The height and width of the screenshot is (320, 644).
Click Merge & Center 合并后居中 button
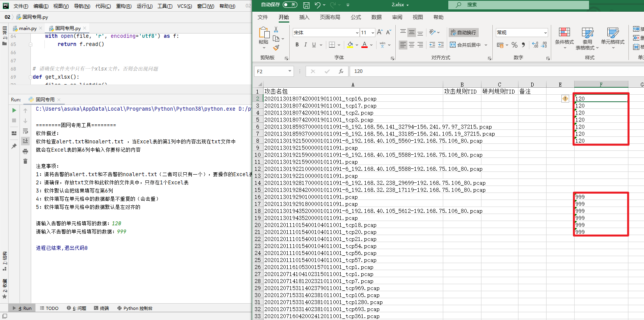click(465, 45)
